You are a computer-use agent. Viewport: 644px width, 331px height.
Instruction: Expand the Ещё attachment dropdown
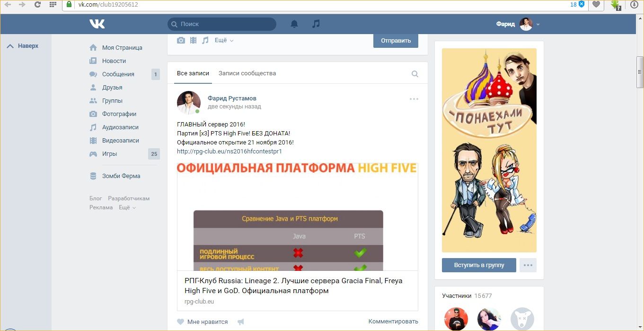pos(224,41)
